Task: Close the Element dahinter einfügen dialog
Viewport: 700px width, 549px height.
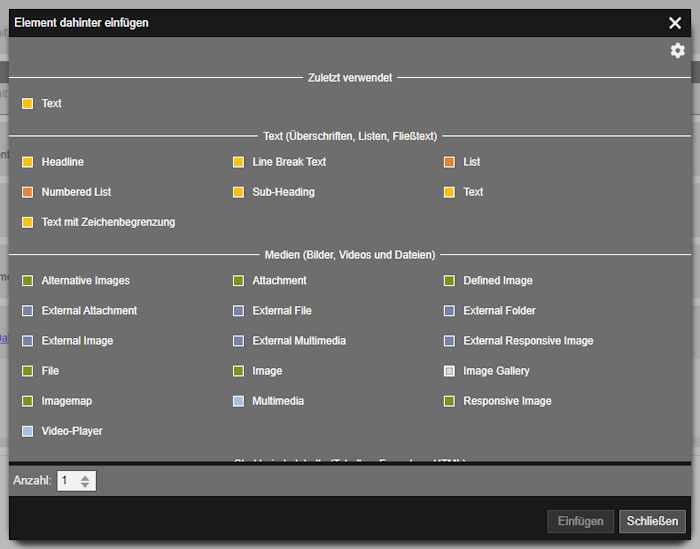Action: click(675, 23)
